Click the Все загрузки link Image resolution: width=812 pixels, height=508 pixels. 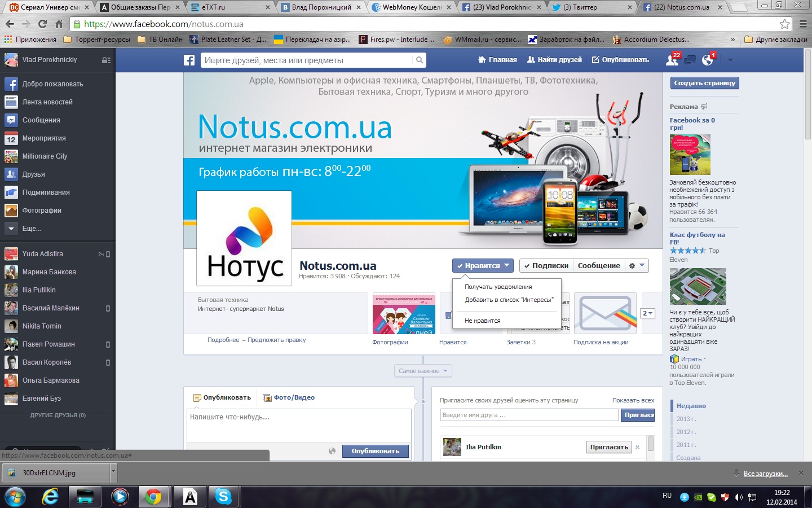(x=765, y=473)
